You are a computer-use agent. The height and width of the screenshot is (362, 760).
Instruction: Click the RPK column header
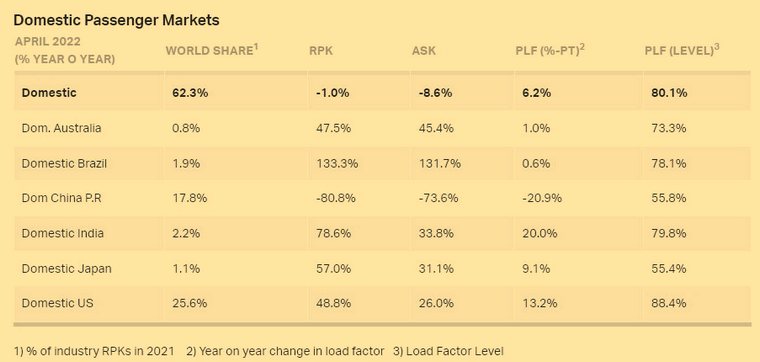321,50
